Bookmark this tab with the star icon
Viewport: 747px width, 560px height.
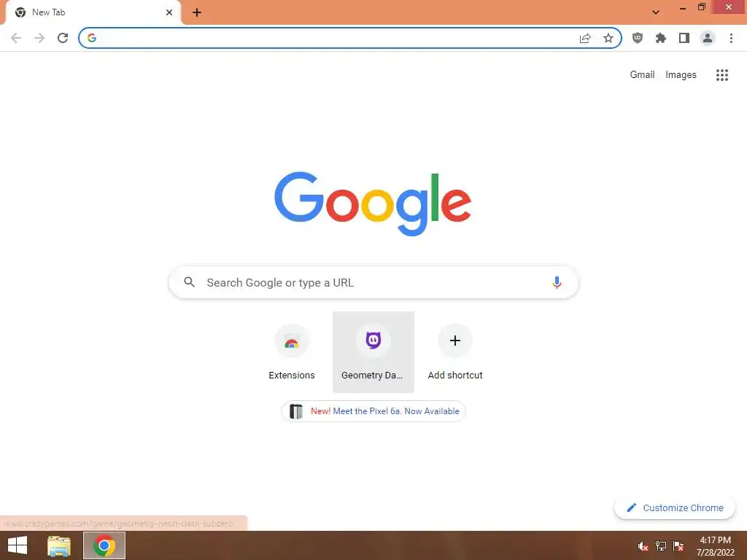coord(608,38)
